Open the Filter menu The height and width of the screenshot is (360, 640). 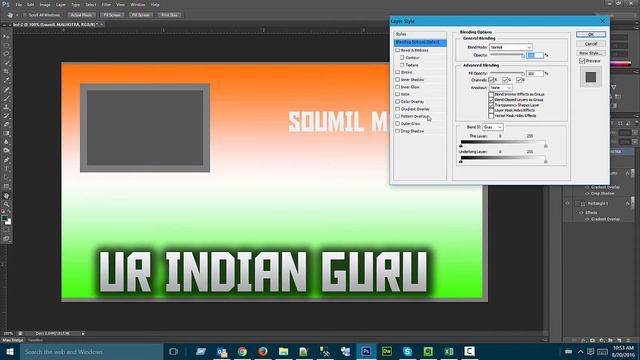coord(106,4)
